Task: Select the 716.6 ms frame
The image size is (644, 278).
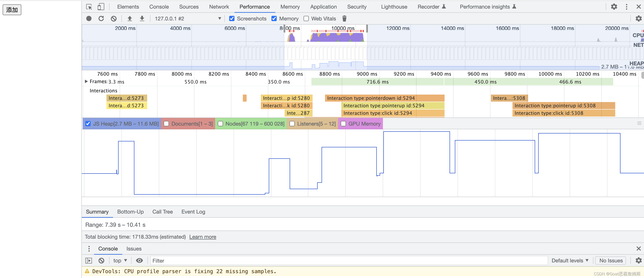Action: (377, 82)
